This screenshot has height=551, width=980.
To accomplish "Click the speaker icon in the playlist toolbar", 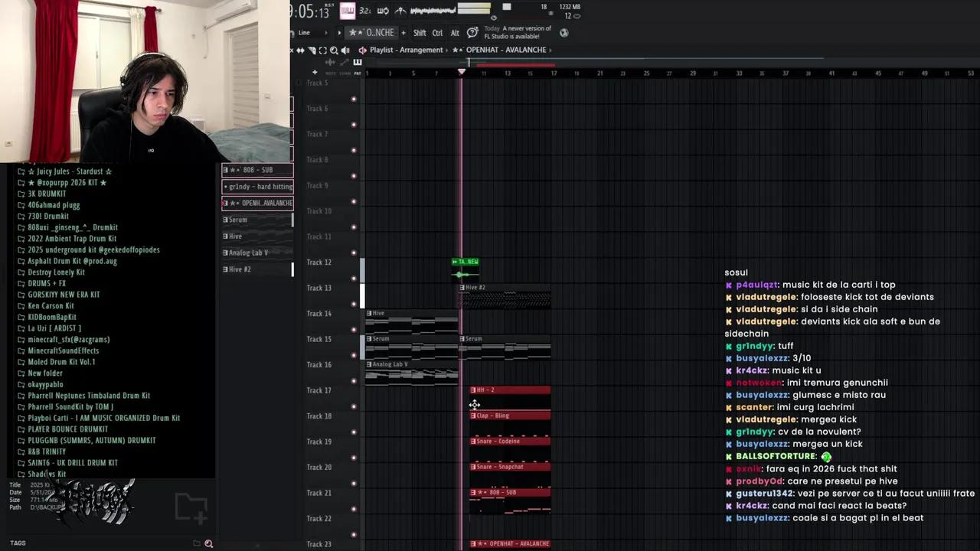I will [346, 51].
